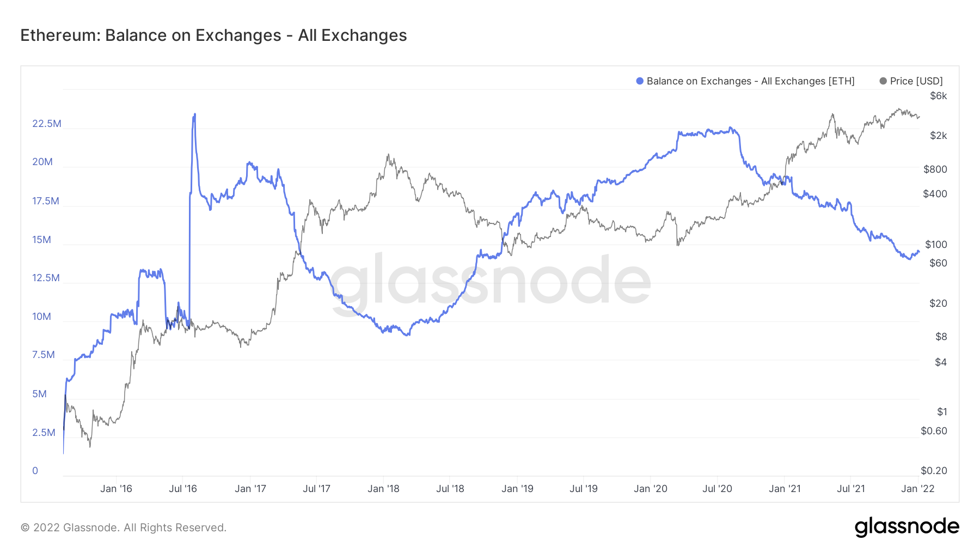Click the blue Balance on Exchanges legend dot
Viewport: 980px width, 552px height.
click(640, 81)
